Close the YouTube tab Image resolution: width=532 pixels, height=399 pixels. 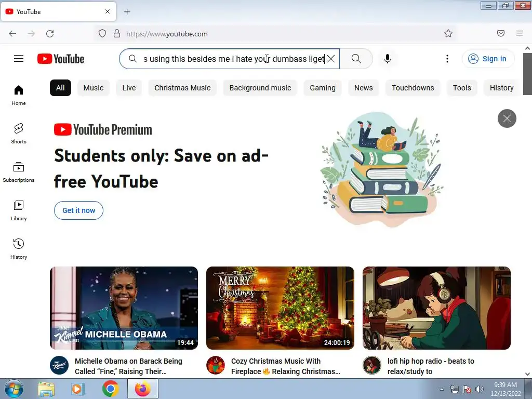[108, 11]
